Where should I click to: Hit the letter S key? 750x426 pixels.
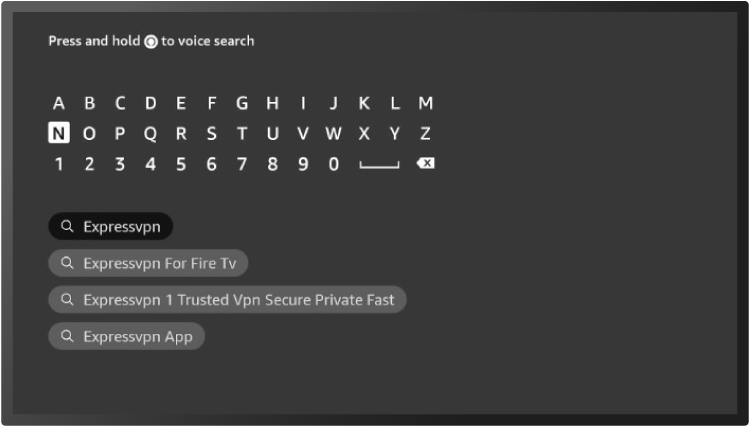click(212, 134)
